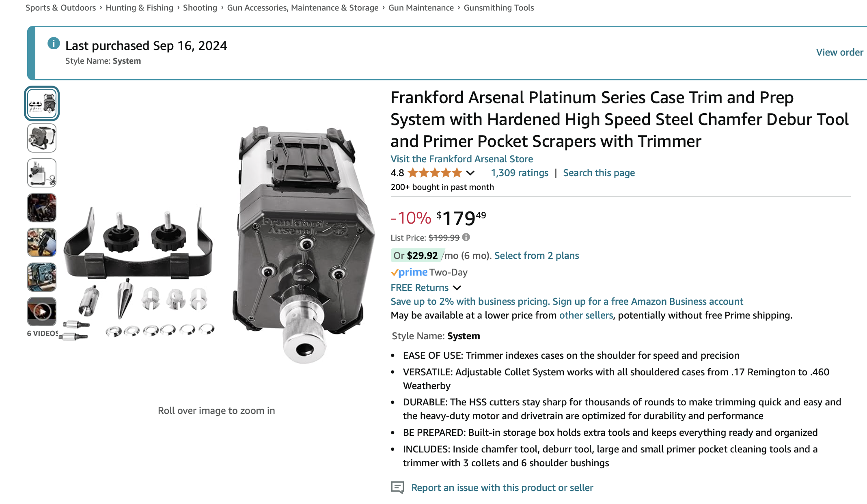Visit the Frankford Arsenal Store

click(x=462, y=159)
